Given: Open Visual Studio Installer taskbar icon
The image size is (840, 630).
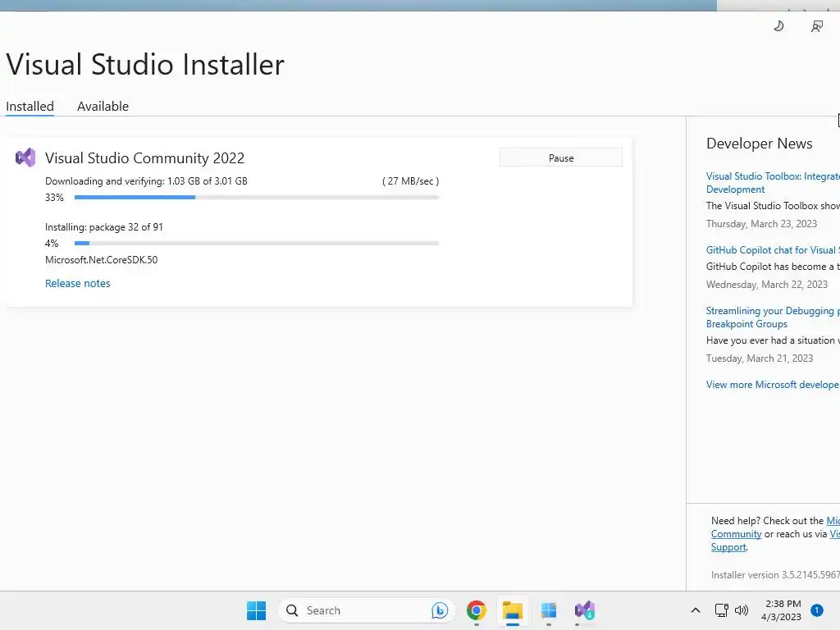Looking at the screenshot, I should [x=584, y=610].
